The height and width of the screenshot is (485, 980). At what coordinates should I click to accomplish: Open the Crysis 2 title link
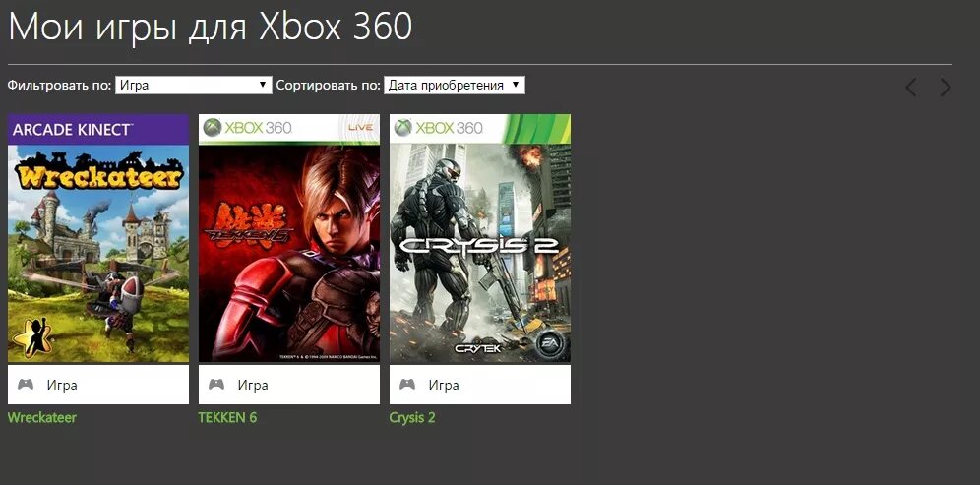pos(412,417)
